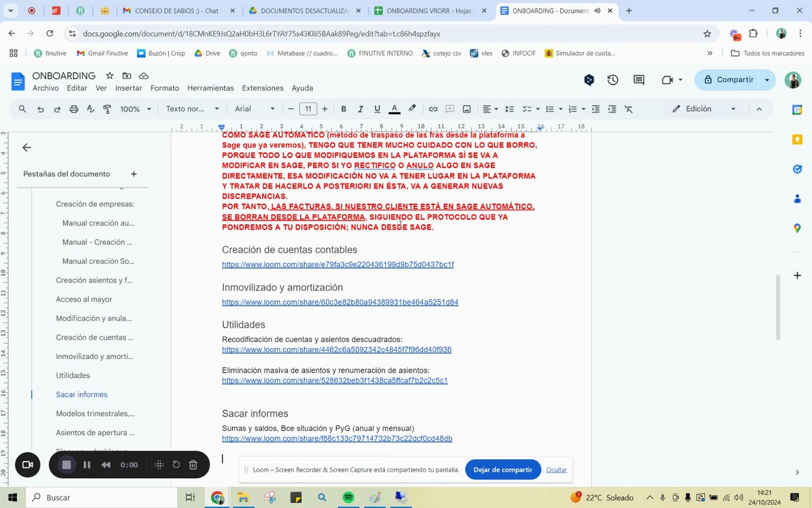The width and height of the screenshot is (812, 508).
Task: Open the Edición mode dropdown
Action: 705,109
